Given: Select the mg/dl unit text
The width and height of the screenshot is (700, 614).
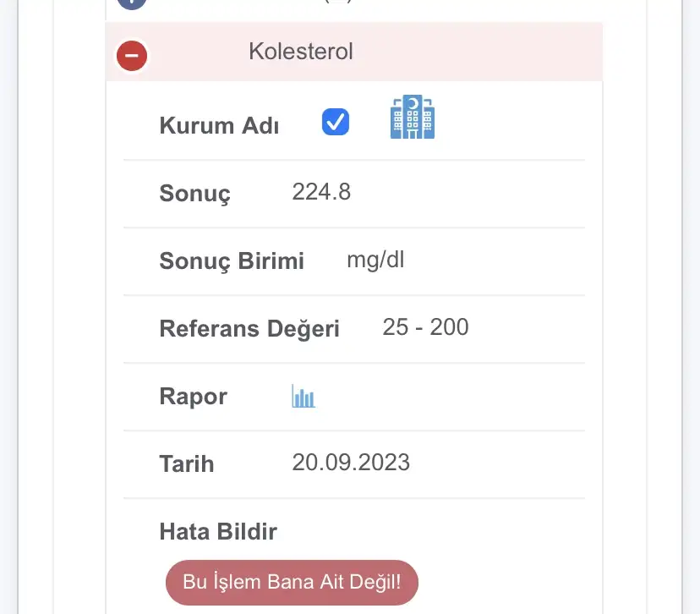Looking at the screenshot, I should pyautogui.click(x=375, y=260).
